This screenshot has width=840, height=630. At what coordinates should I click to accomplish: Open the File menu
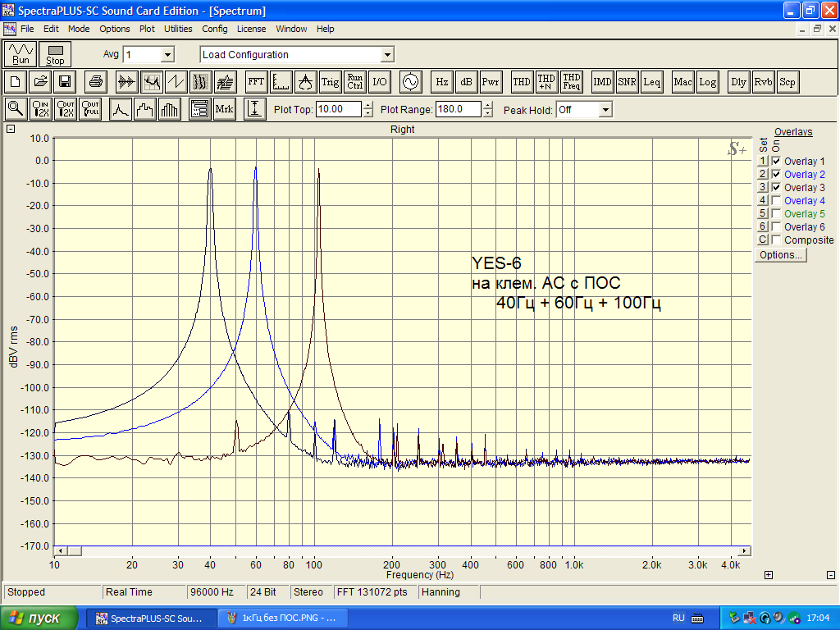coord(27,29)
